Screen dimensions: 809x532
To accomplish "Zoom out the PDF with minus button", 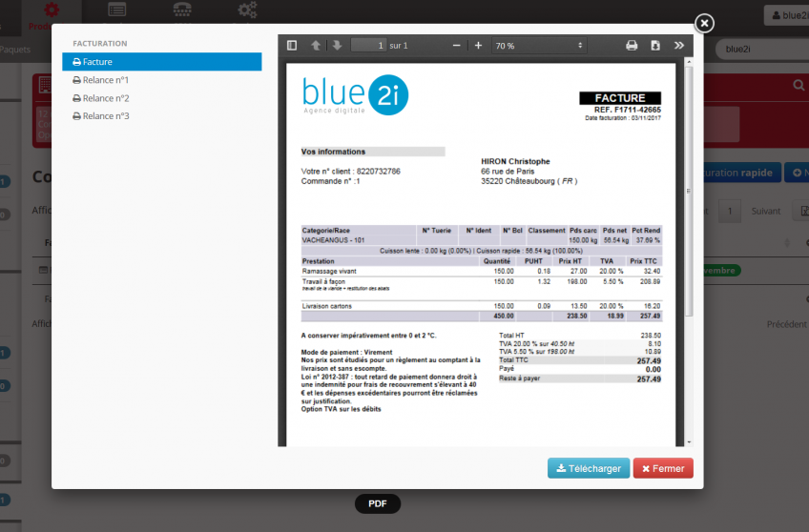I will (x=456, y=46).
